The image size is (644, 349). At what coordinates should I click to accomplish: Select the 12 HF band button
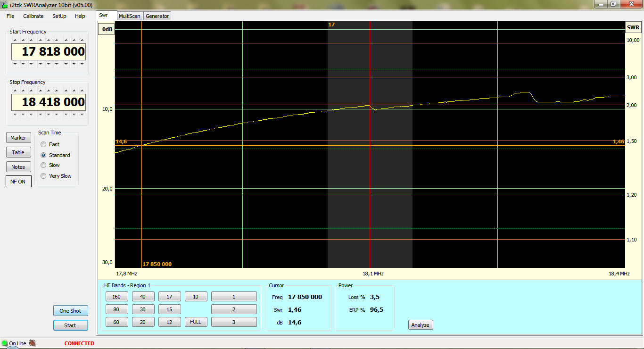pos(169,322)
